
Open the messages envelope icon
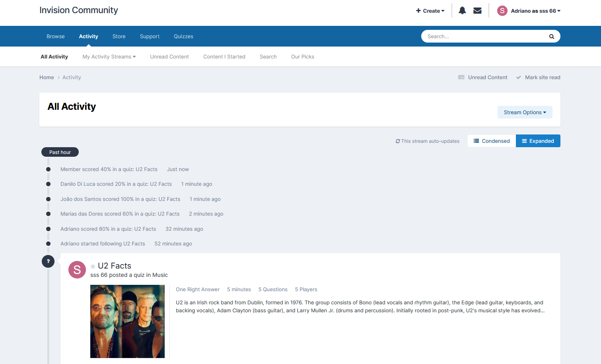(477, 11)
